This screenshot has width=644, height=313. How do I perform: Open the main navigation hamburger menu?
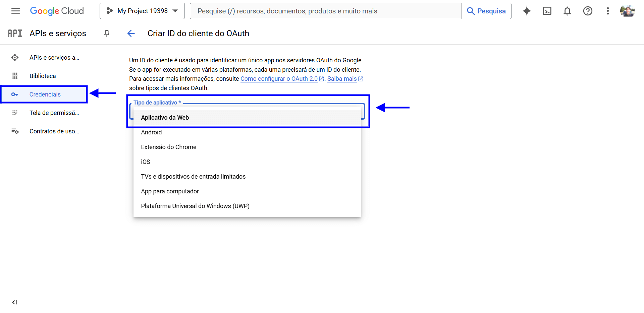tap(15, 11)
